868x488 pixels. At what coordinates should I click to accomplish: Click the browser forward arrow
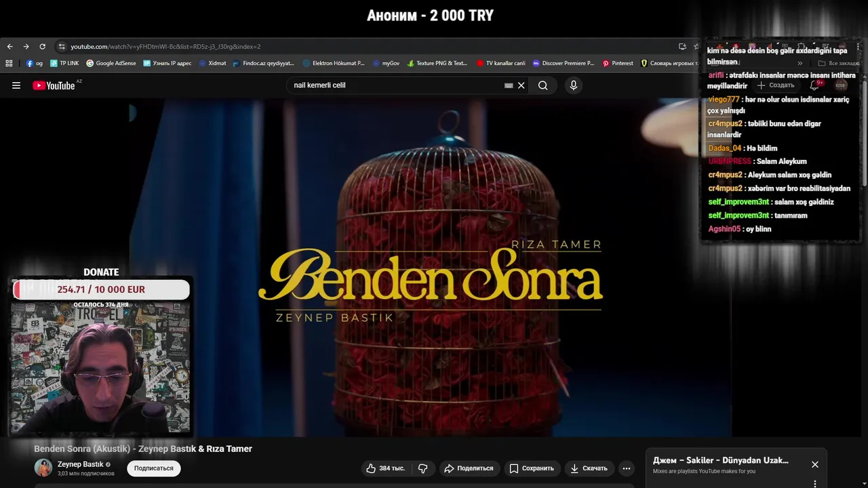(26, 47)
